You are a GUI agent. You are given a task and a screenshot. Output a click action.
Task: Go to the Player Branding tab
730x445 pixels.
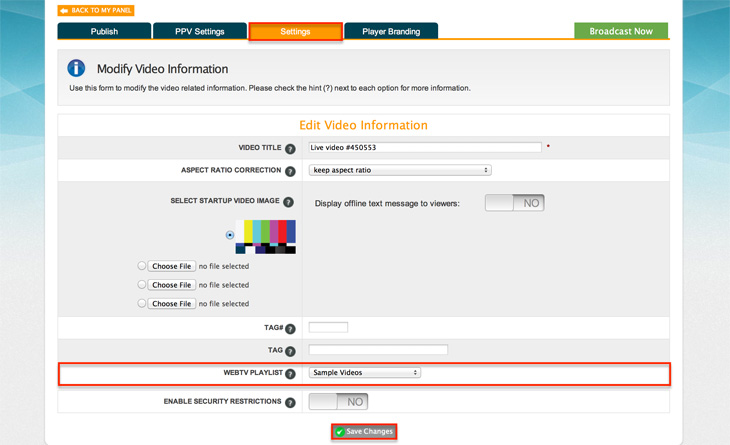(x=391, y=31)
